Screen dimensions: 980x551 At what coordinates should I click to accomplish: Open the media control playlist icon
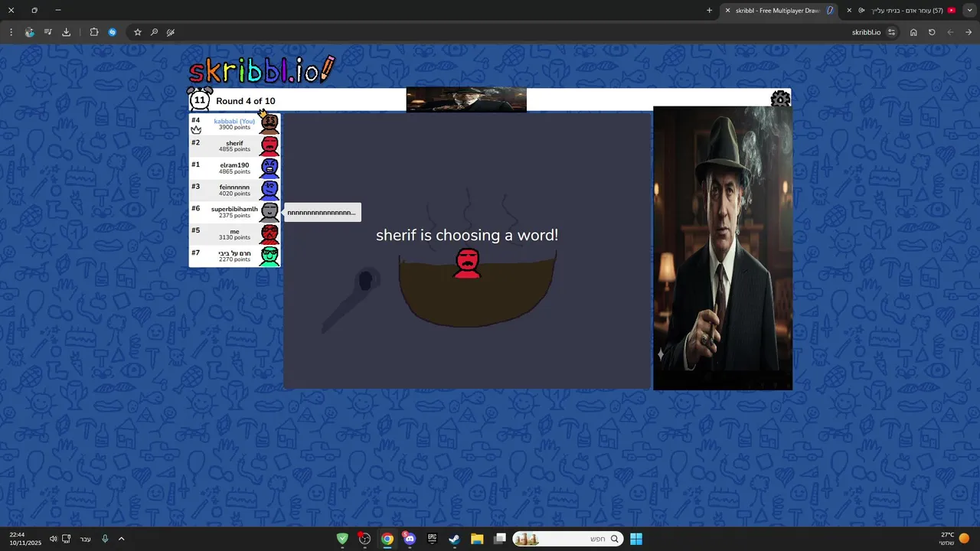(47, 32)
